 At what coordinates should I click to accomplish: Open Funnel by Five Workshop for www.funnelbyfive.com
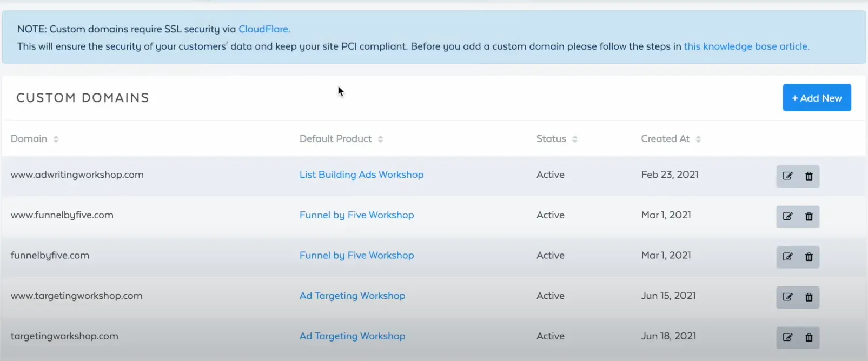356,215
